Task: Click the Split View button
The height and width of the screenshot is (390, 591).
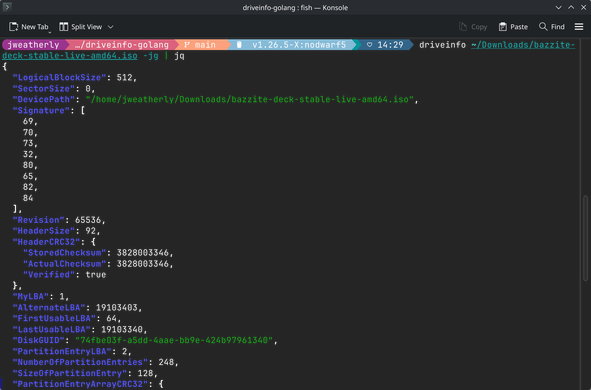Action: (x=81, y=27)
